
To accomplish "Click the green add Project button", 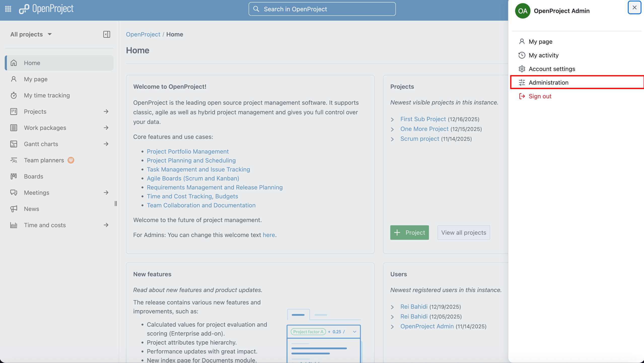I will pos(409,233).
